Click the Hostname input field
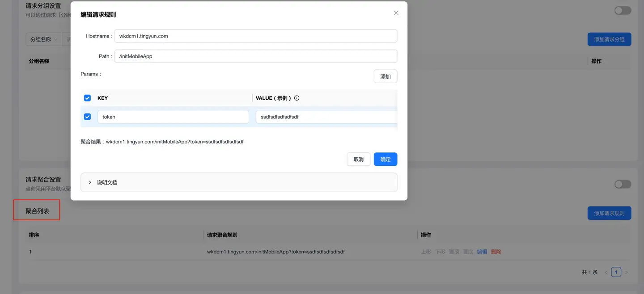Screen dimensions: 644x294 click(255, 36)
